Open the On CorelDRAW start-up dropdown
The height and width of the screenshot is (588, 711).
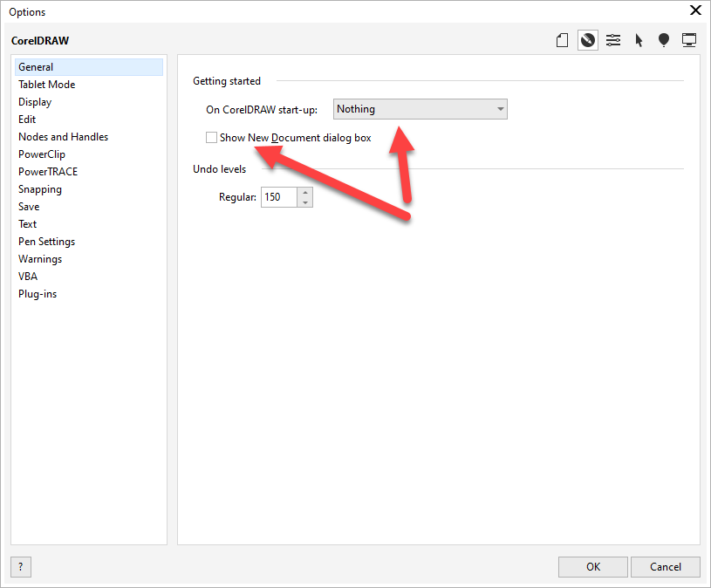pos(420,109)
